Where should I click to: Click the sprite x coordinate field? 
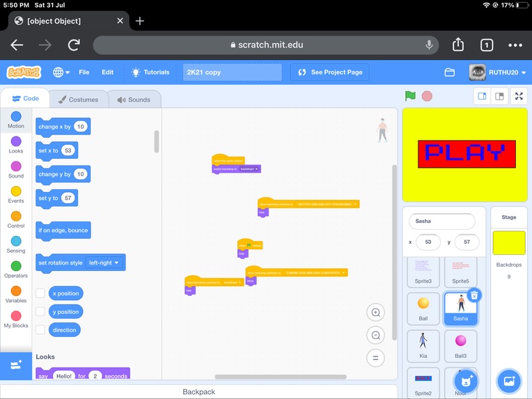point(428,242)
